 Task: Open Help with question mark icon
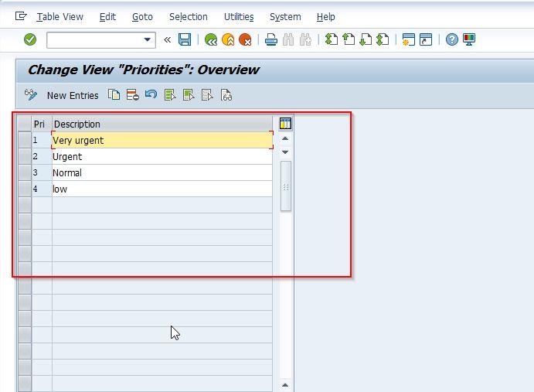coord(452,39)
